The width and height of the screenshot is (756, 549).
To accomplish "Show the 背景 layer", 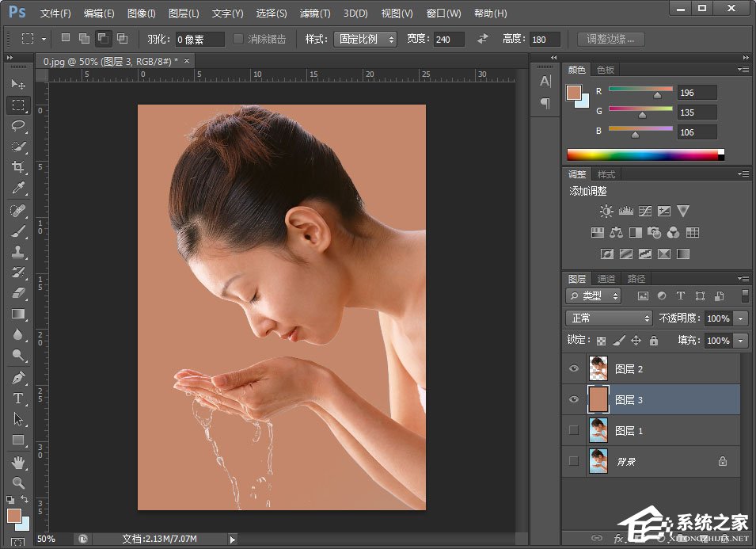I will 574,461.
